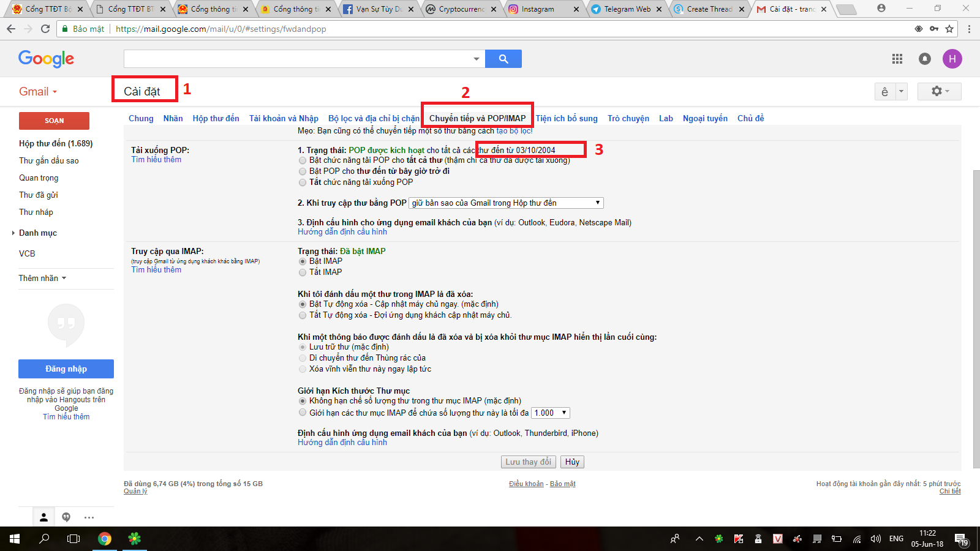Select 'Tắt chức năng tải xuống POP' radio
This screenshot has width=980, height=551.
(303, 182)
